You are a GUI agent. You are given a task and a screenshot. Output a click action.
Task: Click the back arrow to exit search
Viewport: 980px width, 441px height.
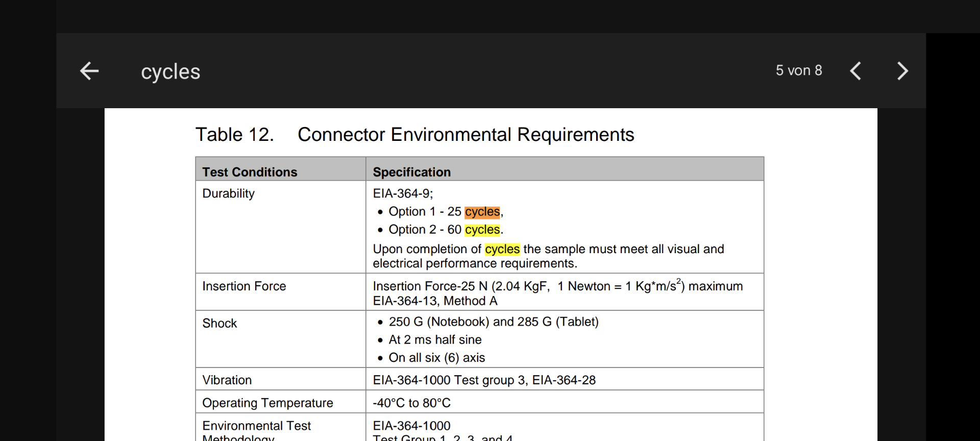coord(89,71)
